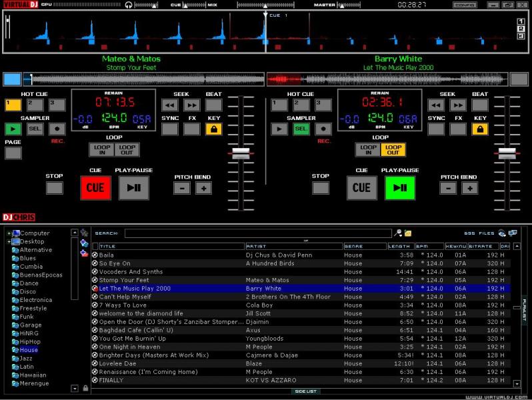
Task: Set LOOP IN on left deck
Action: point(102,149)
